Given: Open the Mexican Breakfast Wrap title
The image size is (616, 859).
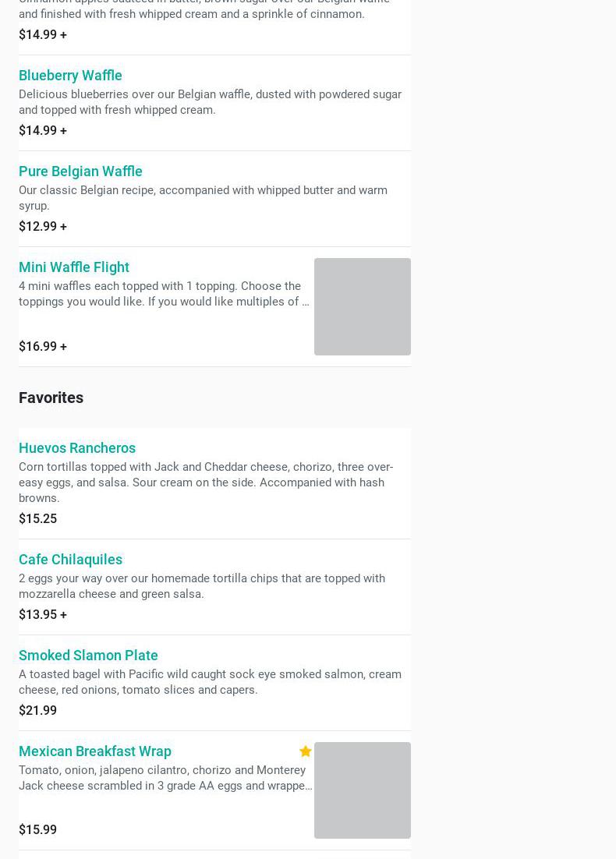Looking at the screenshot, I should tap(95, 751).
